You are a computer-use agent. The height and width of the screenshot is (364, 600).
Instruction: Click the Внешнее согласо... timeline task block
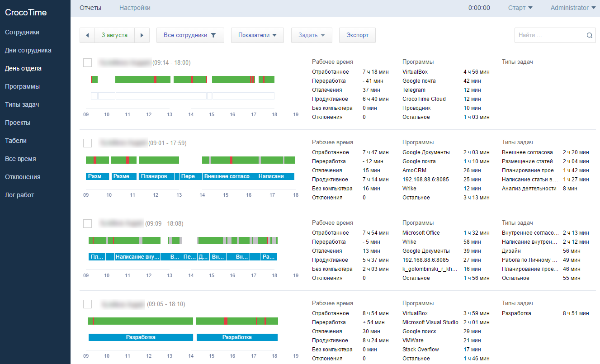[230, 176]
